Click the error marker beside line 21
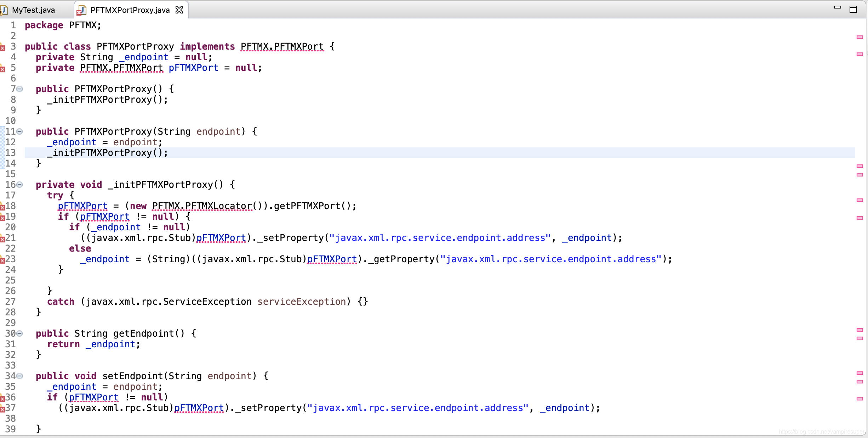 click(x=3, y=238)
